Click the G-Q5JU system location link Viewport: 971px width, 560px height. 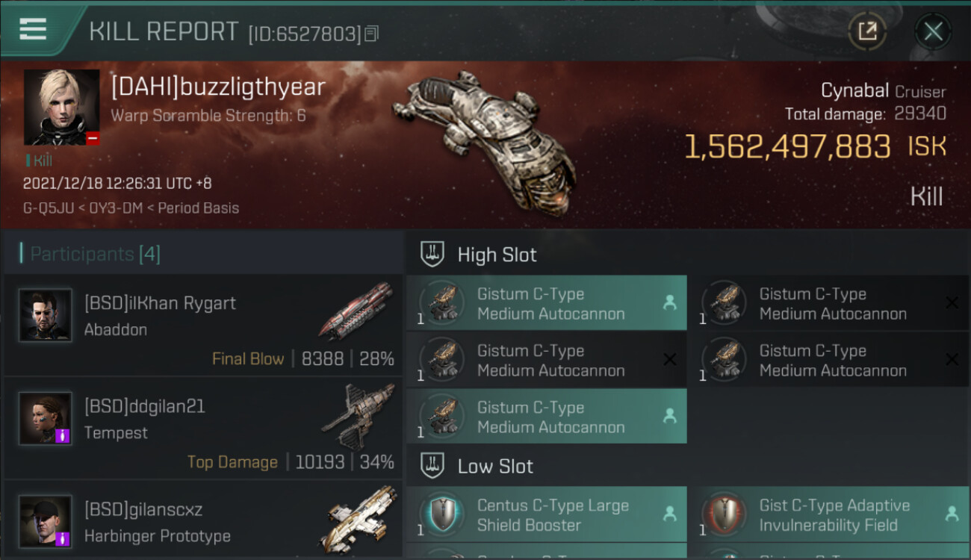(49, 208)
